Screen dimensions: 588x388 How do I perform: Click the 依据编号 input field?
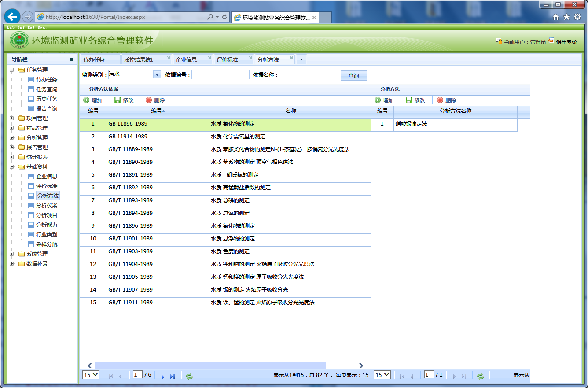(x=220, y=75)
